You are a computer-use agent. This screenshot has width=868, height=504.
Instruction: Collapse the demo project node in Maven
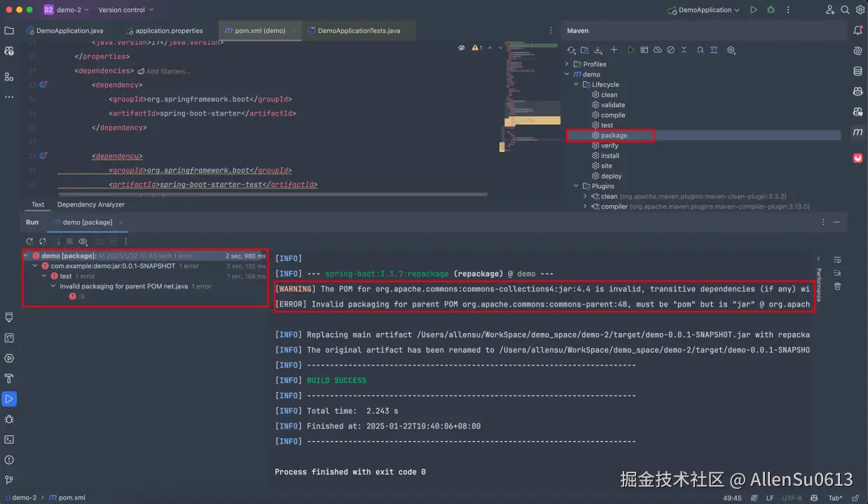point(568,74)
